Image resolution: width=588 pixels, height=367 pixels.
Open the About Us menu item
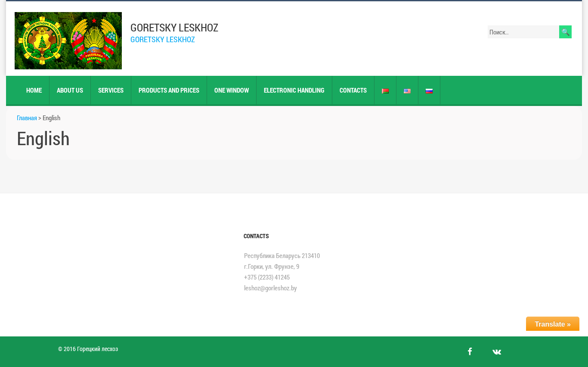coord(70,90)
